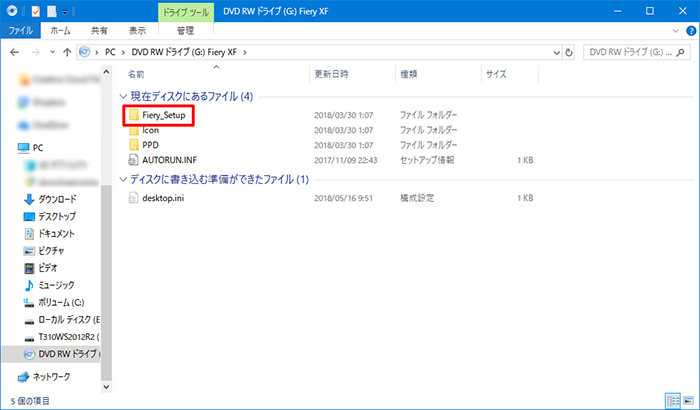Click Properties quick access icon
Image resolution: width=700 pixels, height=410 pixels.
tap(36, 11)
